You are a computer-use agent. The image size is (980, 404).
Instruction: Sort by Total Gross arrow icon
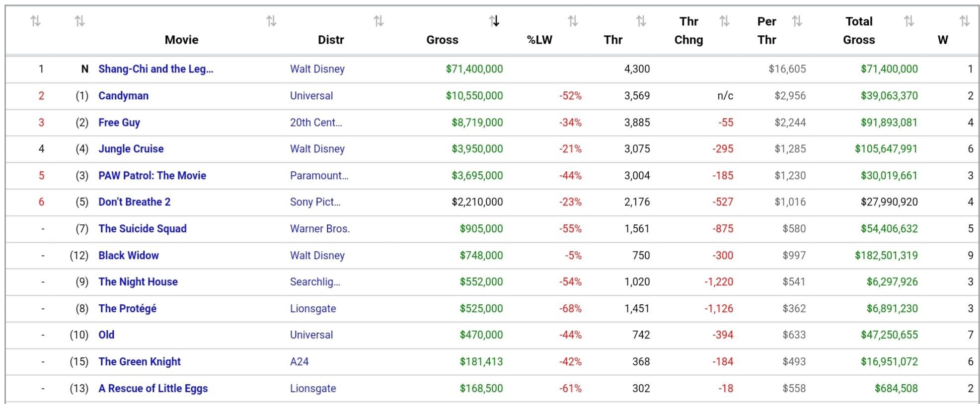click(908, 21)
